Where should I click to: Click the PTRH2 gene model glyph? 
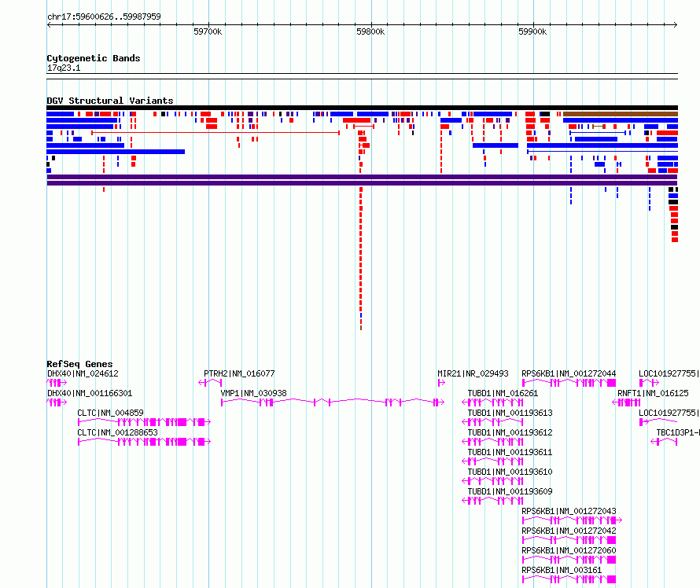click(x=210, y=383)
